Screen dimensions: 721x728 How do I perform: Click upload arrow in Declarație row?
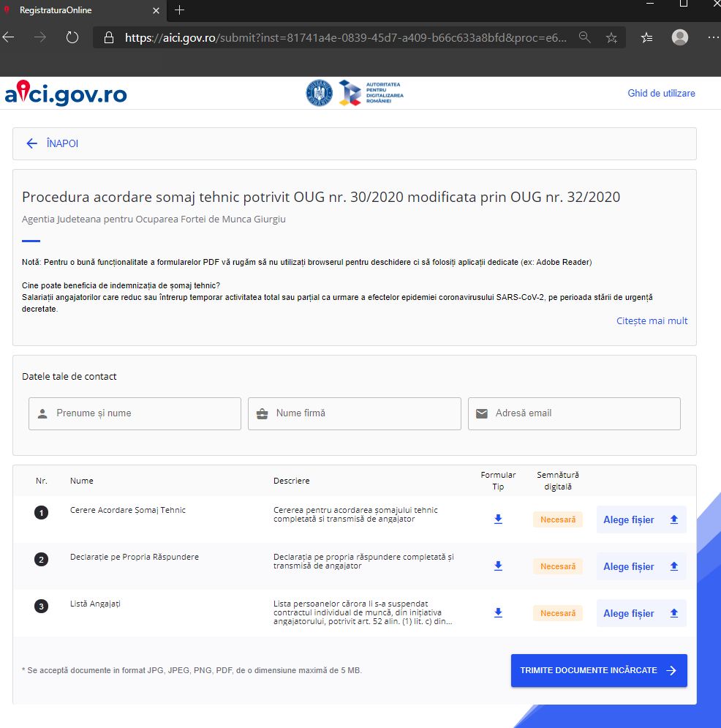tap(674, 566)
